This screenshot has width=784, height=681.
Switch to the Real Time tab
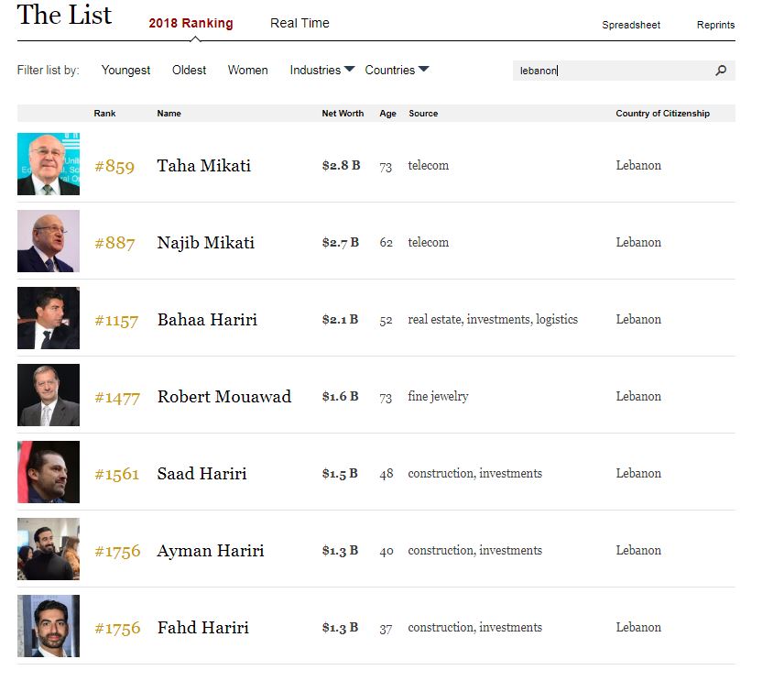(x=299, y=23)
